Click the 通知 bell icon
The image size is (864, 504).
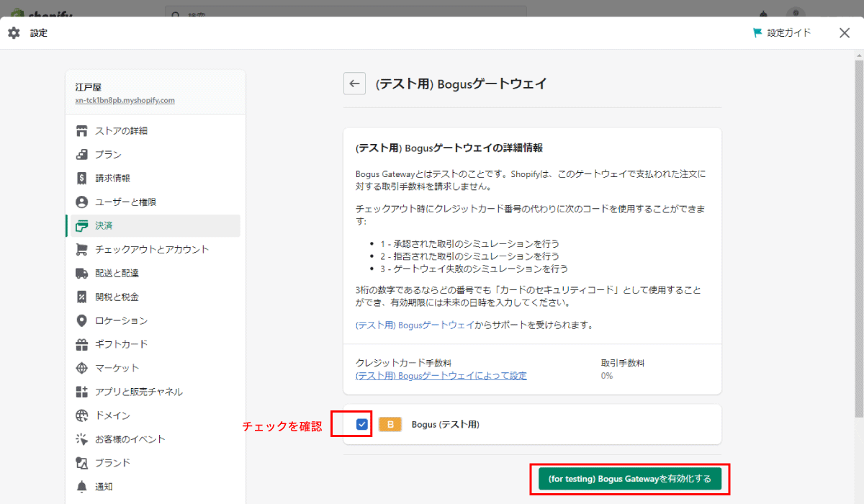82,487
